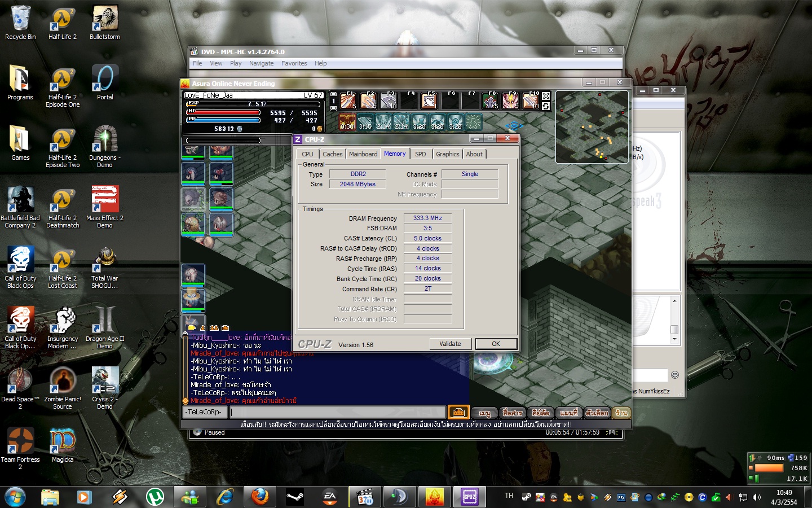The height and width of the screenshot is (508, 812).
Task: Select the Bulletstorm desktop shortcut
Action: (x=105, y=23)
